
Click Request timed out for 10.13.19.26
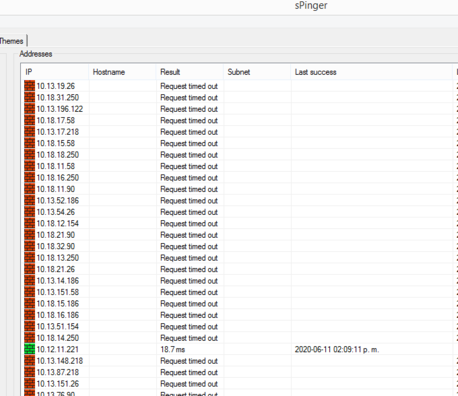click(189, 86)
